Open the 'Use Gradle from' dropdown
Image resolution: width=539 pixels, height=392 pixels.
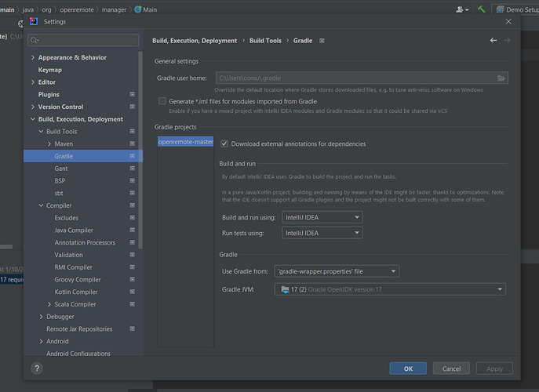click(x=337, y=271)
